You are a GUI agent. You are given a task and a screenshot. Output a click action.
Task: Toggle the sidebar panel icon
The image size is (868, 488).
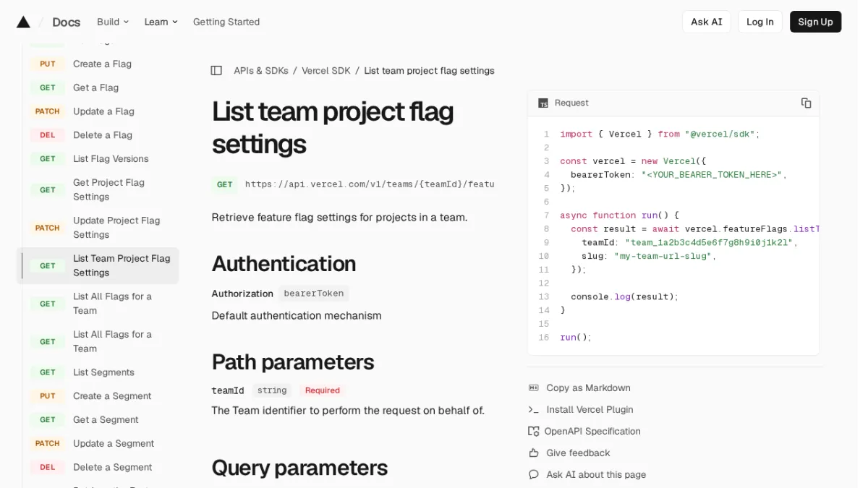[216, 70]
